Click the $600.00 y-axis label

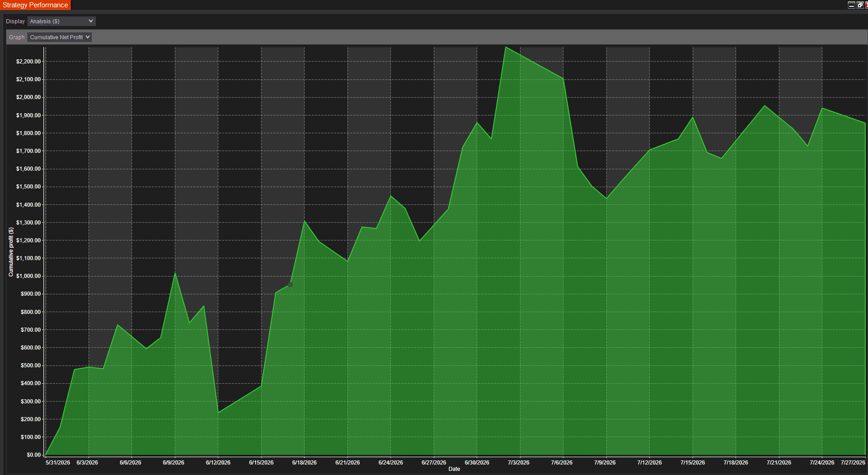pos(31,348)
